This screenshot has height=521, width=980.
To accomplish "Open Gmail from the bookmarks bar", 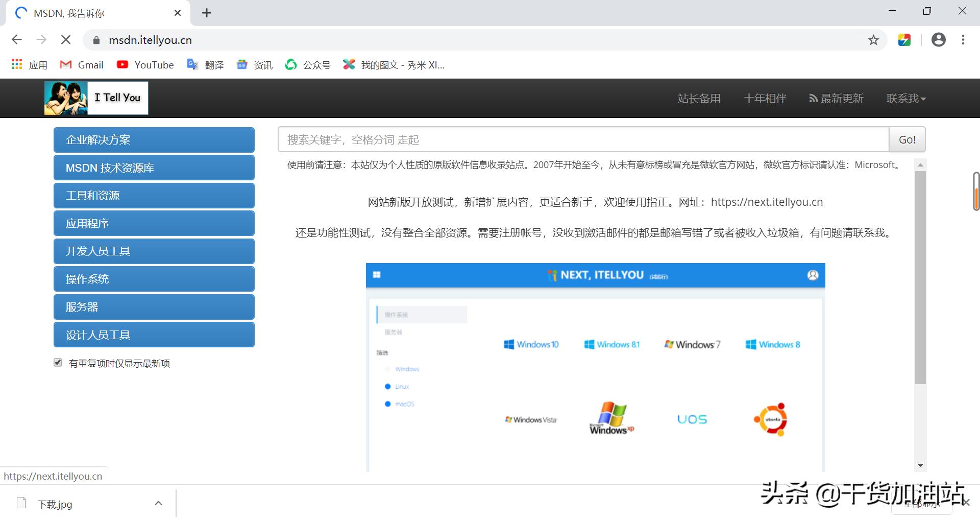I will 81,65.
